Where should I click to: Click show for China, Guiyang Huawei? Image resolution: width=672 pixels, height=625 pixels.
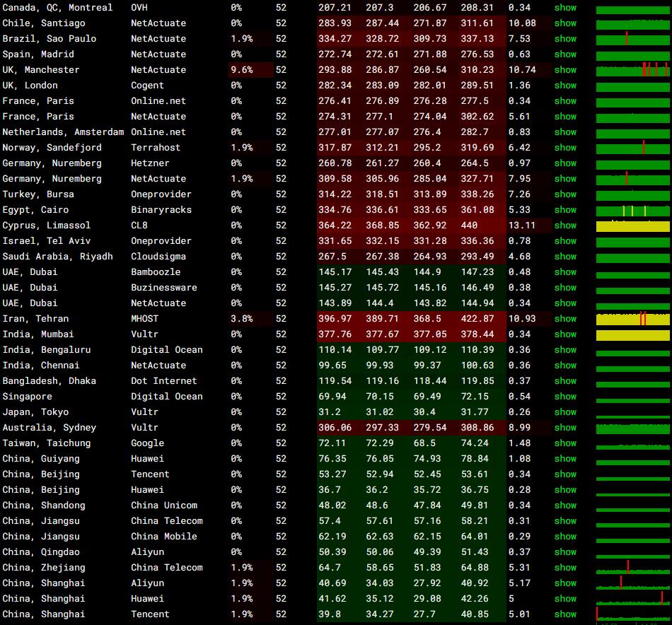pos(565,459)
